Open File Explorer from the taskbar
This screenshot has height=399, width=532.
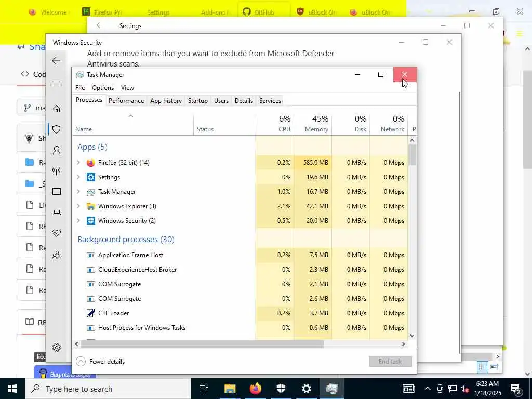click(230, 389)
